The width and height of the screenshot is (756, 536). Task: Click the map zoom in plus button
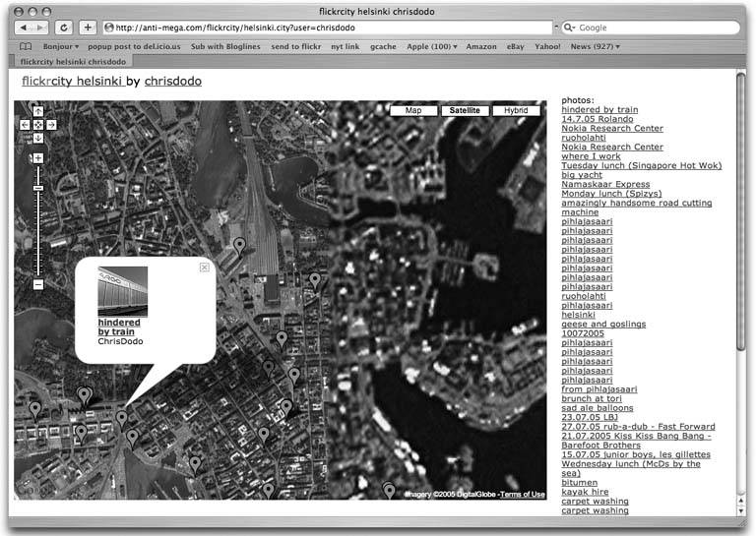[x=38, y=157]
